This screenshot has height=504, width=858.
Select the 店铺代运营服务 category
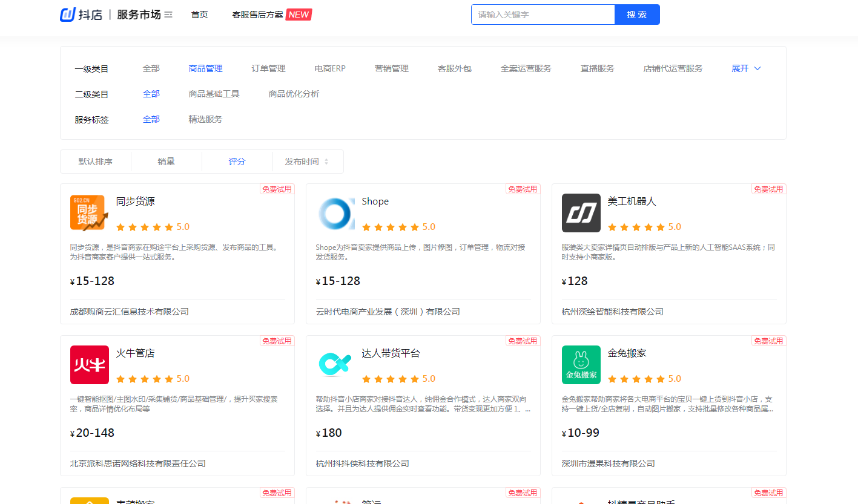pyautogui.click(x=673, y=68)
